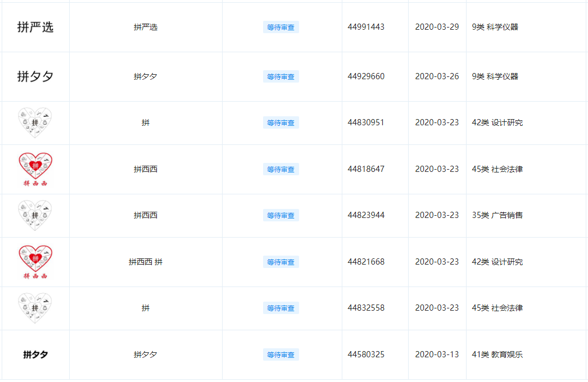The width and height of the screenshot is (588, 382).
Task: Click 等待审查 badge on the 拼西西 拼 row
Action: (281, 261)
